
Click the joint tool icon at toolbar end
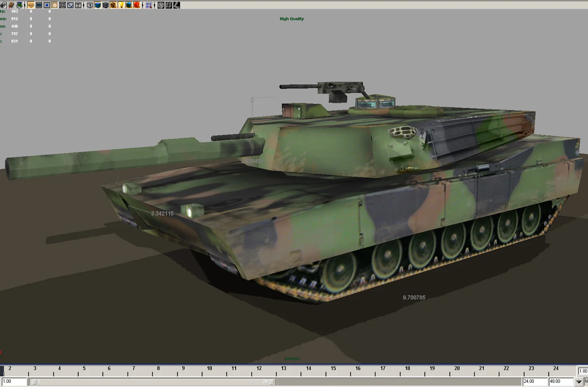[176, 5]
